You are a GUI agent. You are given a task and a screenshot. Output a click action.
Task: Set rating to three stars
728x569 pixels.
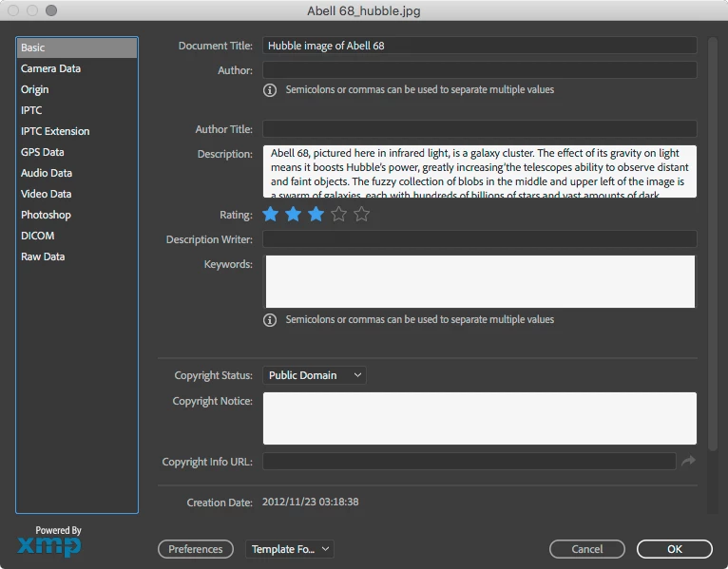(316, 215)
